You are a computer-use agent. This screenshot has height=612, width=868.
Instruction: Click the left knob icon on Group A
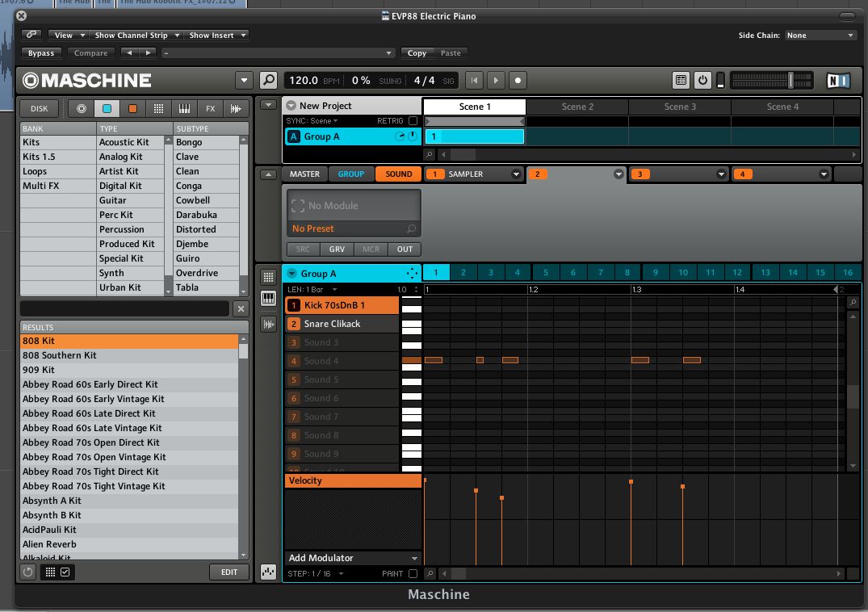[400, 136]
